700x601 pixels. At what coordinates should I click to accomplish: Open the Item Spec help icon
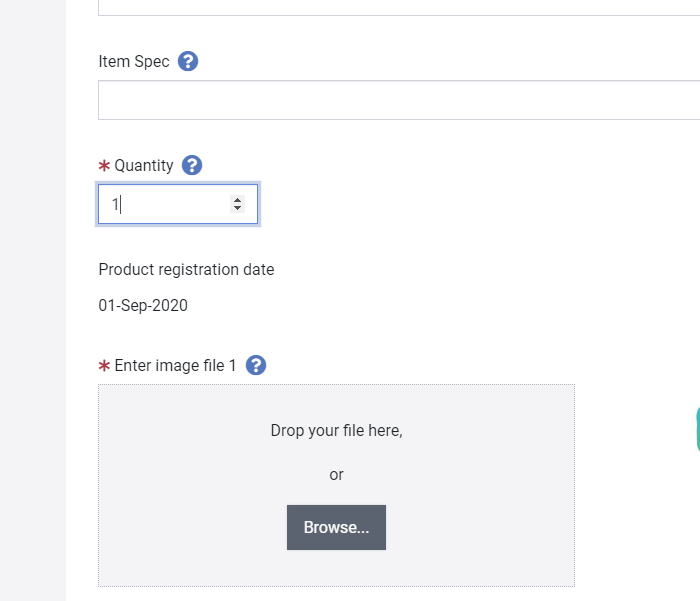pyautogui.click(x=188, y=61)
